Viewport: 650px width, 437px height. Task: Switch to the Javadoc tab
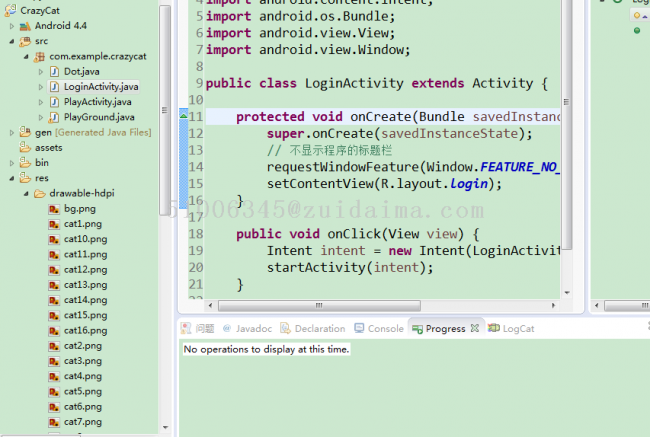coord(247,329)
